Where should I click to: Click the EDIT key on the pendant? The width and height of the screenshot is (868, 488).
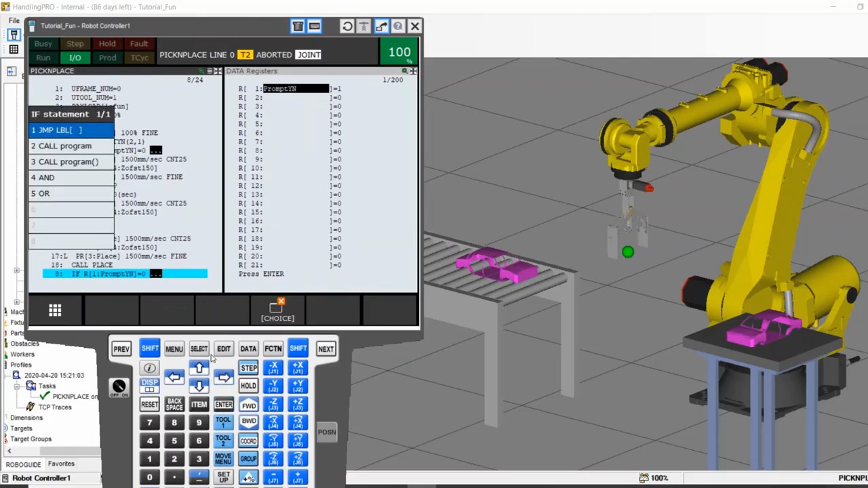(x=224, y=349)
